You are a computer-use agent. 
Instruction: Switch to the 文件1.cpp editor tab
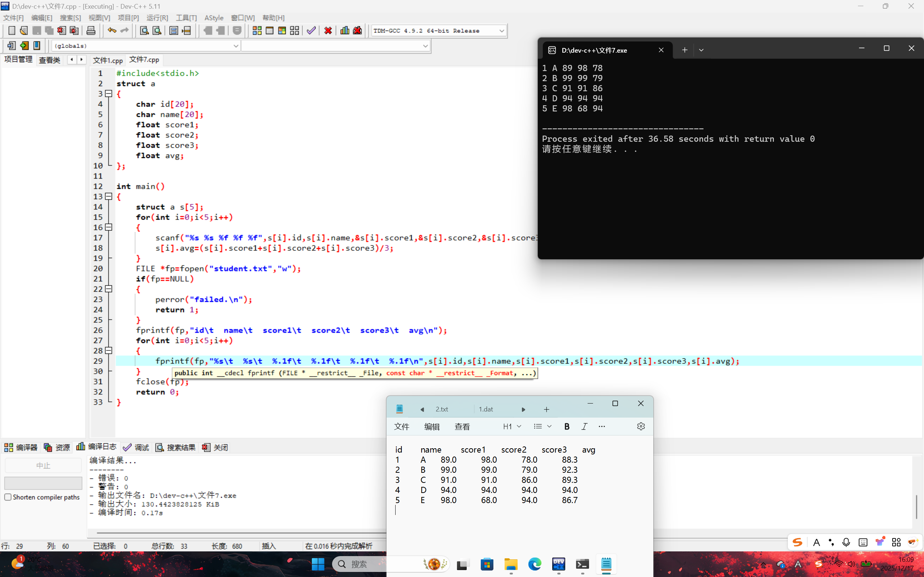click(x=108, y=60)
